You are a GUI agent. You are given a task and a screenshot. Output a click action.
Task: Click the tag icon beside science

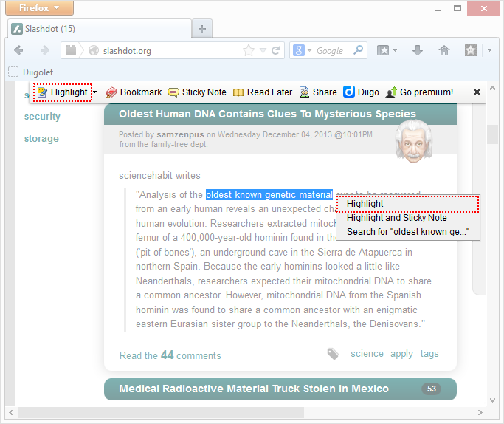(x=333, y=354)
